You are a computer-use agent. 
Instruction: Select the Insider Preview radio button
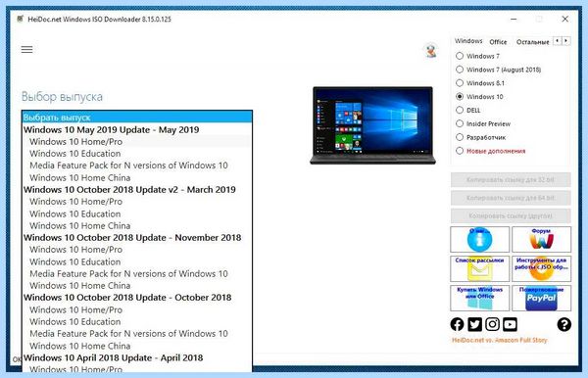coord(460,123)
